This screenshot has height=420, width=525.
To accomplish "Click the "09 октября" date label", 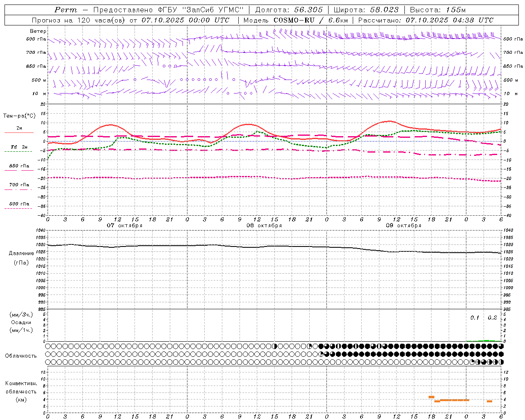I will (x=404, y=226).
